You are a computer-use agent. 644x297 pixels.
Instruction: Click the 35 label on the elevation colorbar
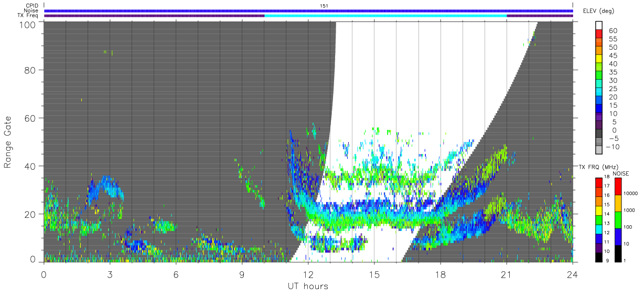[612, 72]
